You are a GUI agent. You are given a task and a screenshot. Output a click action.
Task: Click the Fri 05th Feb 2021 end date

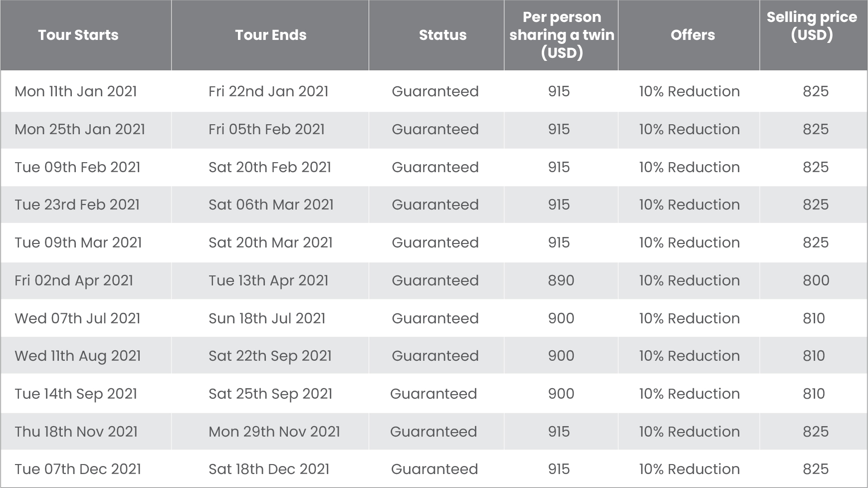[266, 129]
